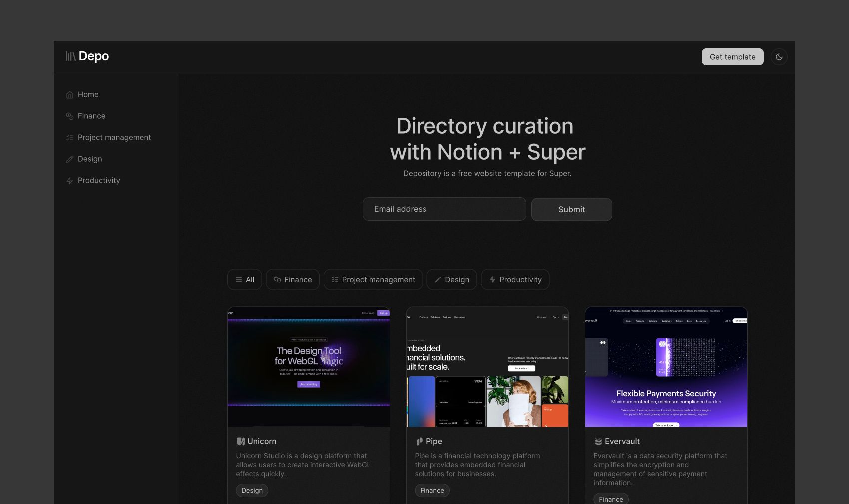Click 'Depository is a free website template' subtitle

(x=487, y=173)
